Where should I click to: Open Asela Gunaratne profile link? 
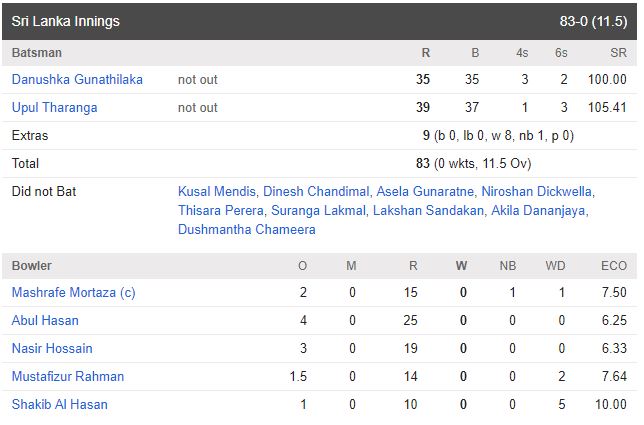coord(425,191)
